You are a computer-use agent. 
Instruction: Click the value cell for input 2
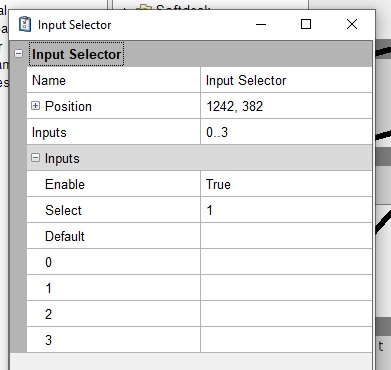pos(286,314)
